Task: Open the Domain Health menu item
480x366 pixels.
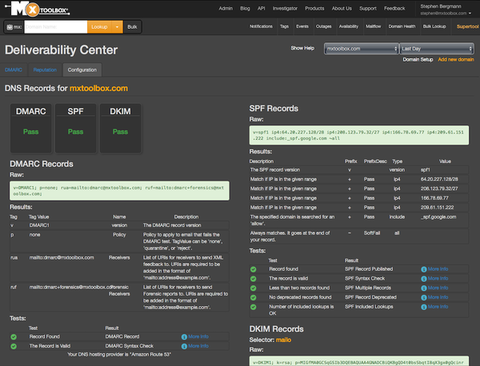Action: 402,26
